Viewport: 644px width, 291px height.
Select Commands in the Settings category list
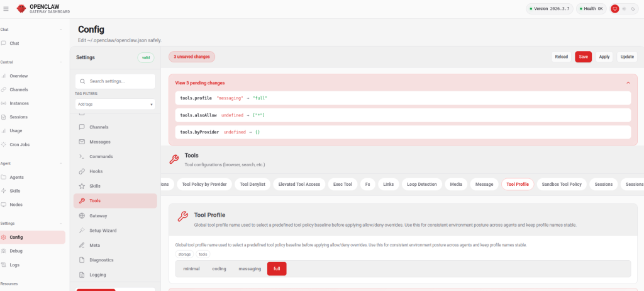tap(116, 157)
